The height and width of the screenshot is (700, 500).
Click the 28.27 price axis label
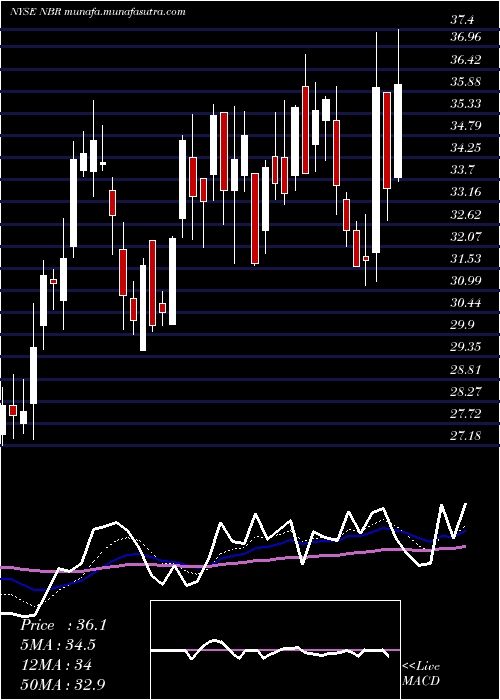tap(466, 391)
